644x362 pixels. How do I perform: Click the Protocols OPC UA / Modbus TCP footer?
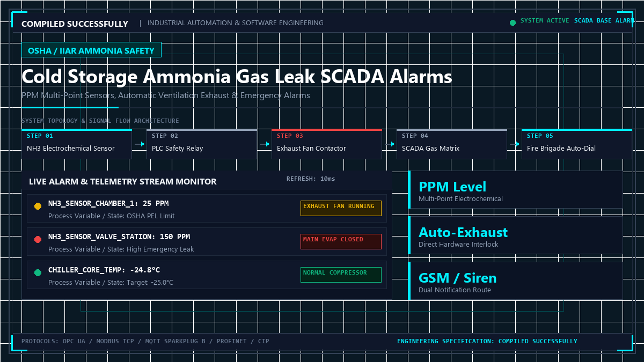(145, 341)
